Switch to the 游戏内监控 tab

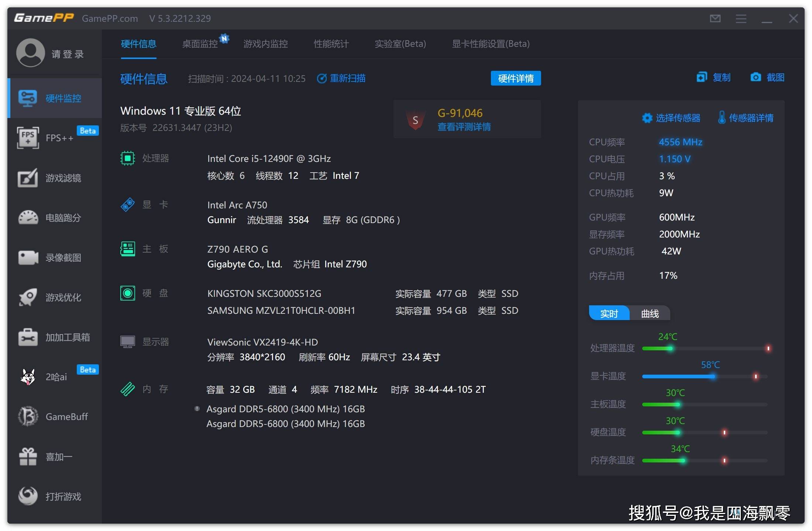(266, 44)
